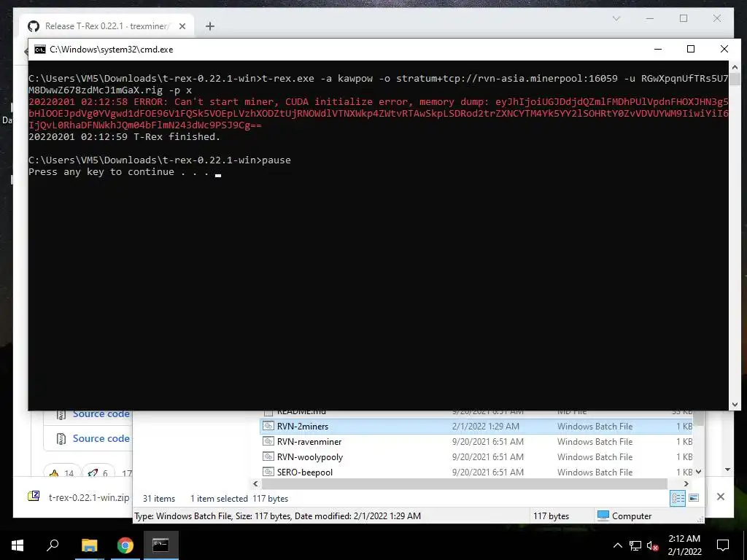Image resolution: width=747 pixels, height=560 pixels.
Task: Close the Release T-Rex 0.22.1 tab
Action: pyautogui.click(x=182, y=26)
